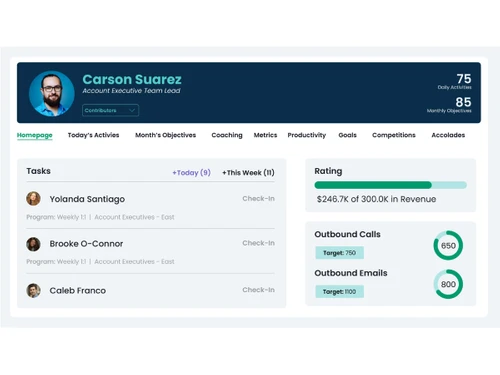Click the Carson Suarez name heading

tap(132, 79)
